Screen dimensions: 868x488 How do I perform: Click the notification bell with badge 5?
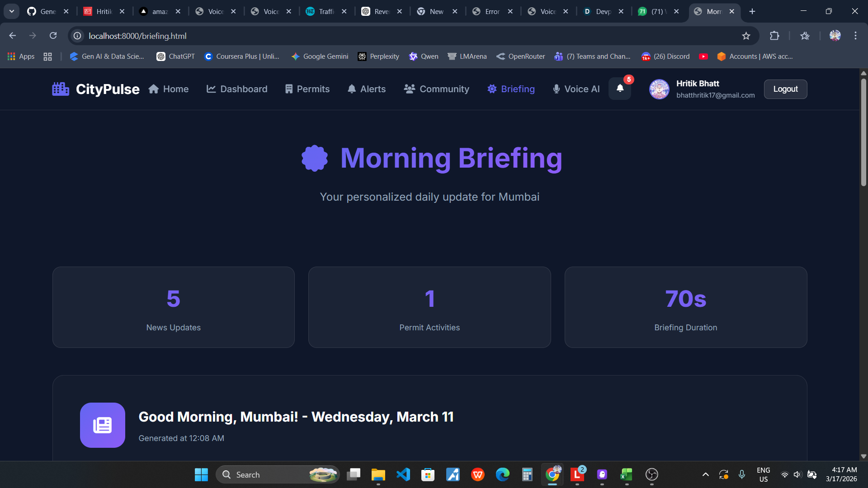(620, 89)
